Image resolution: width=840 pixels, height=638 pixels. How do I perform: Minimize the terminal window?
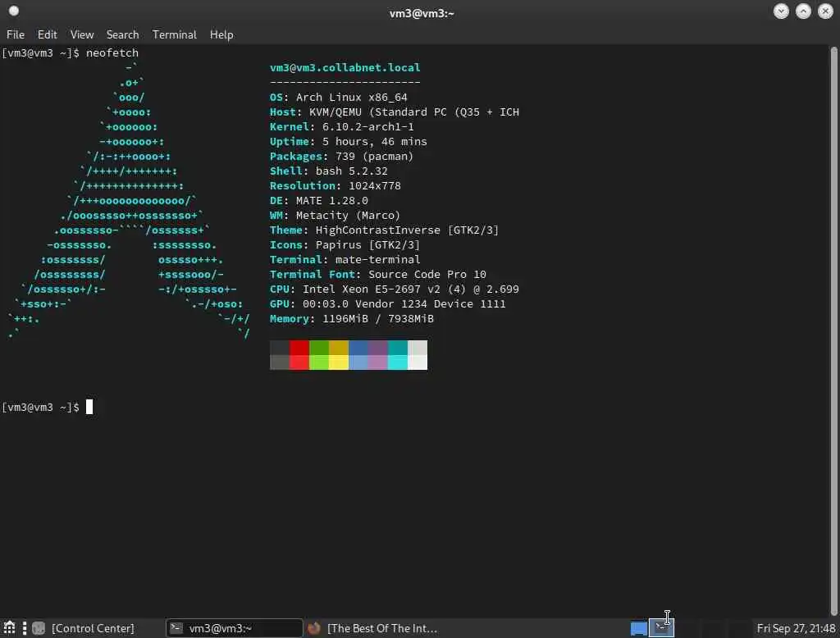[x=781, y=11]
